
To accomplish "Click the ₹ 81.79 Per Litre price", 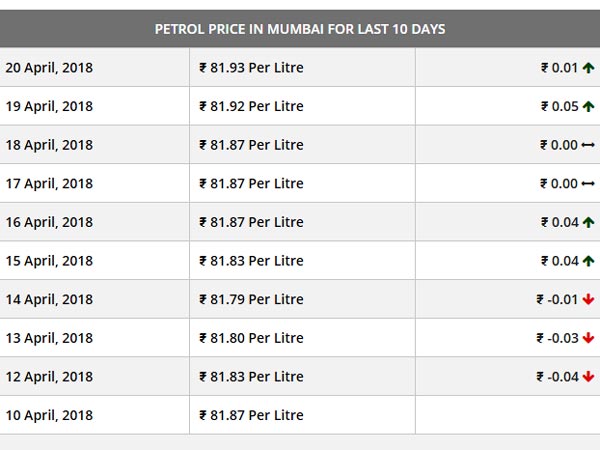I will click(x=251, y=299).
